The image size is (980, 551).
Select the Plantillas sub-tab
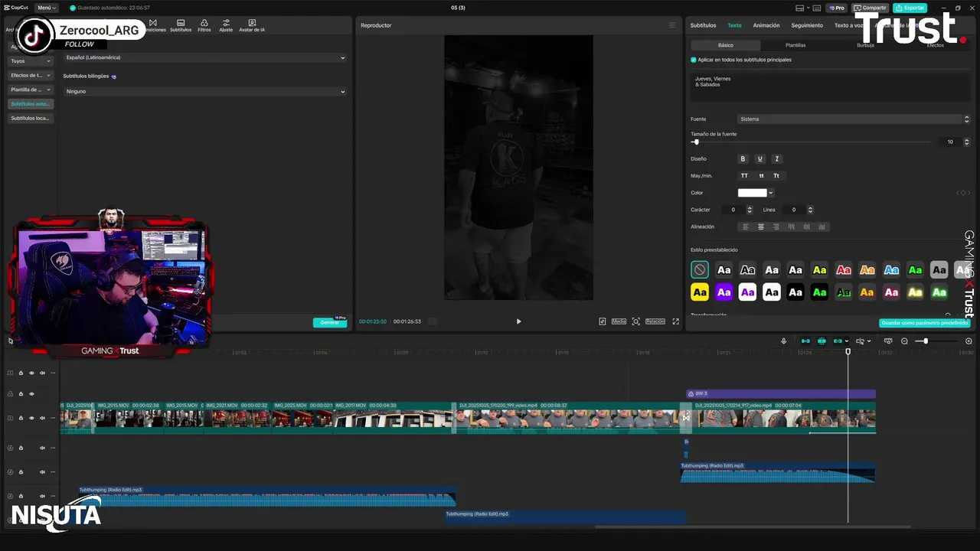tap(795, 45)
